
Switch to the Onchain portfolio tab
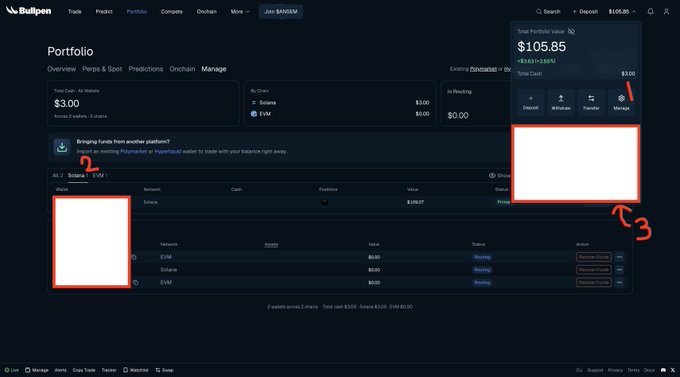[182, 69]
